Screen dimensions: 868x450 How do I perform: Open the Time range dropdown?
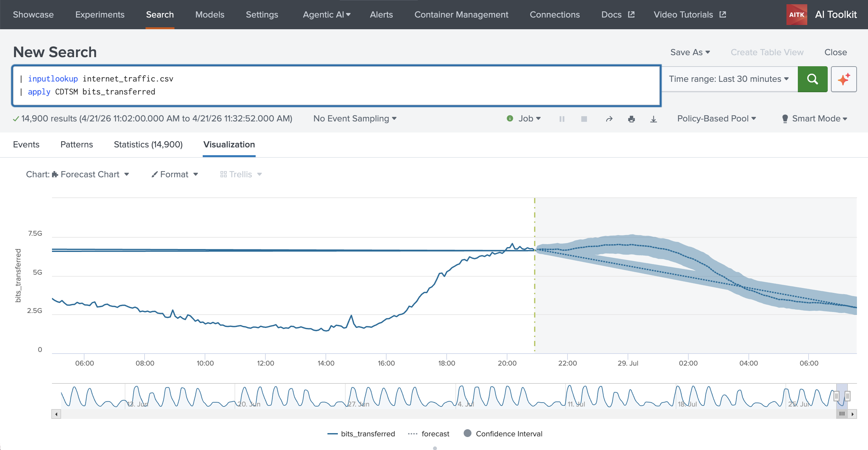[x=729, y=79]
